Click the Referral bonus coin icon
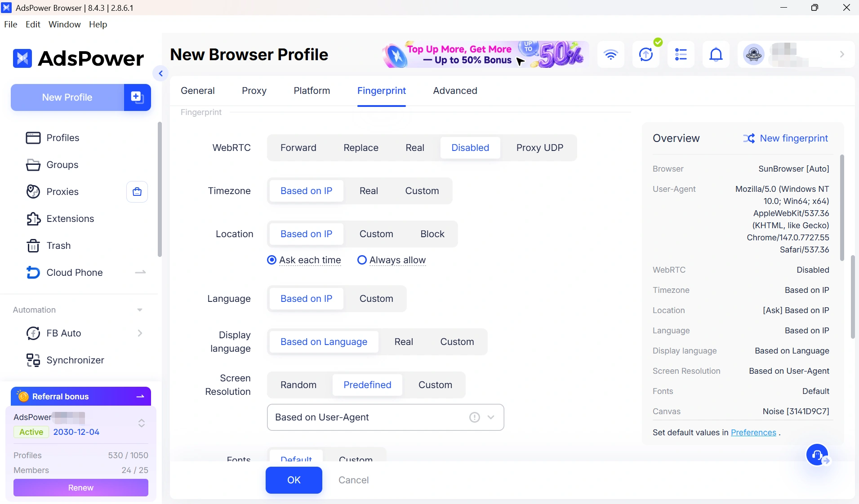Viewport: 859px width, 504px height. point(23,397)
